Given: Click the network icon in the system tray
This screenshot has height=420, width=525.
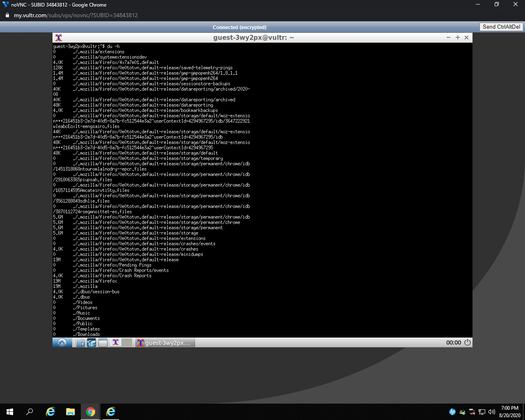Looking at the screenshot, I should tap(481, 411).
